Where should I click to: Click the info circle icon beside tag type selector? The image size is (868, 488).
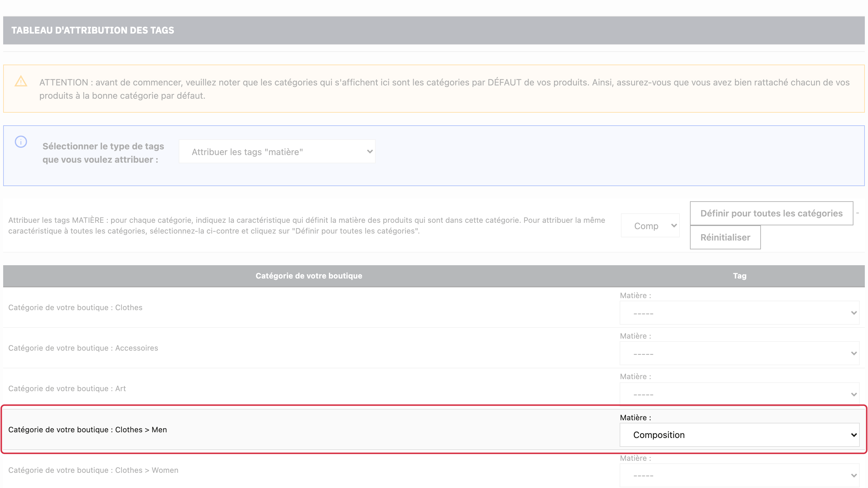point(21,142)
